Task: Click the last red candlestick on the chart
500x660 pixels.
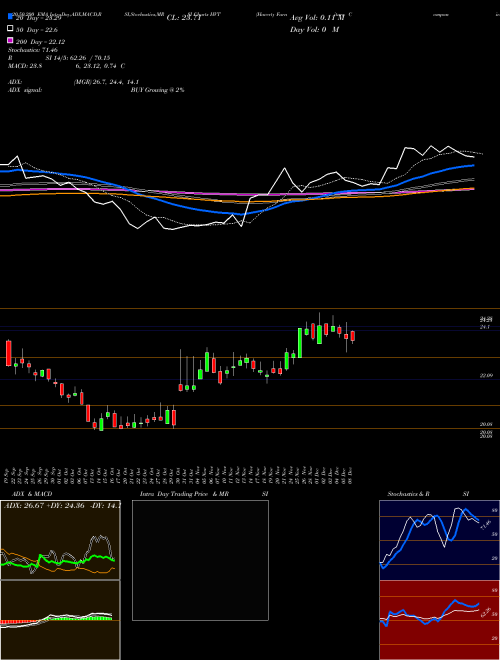Action: 353,336
